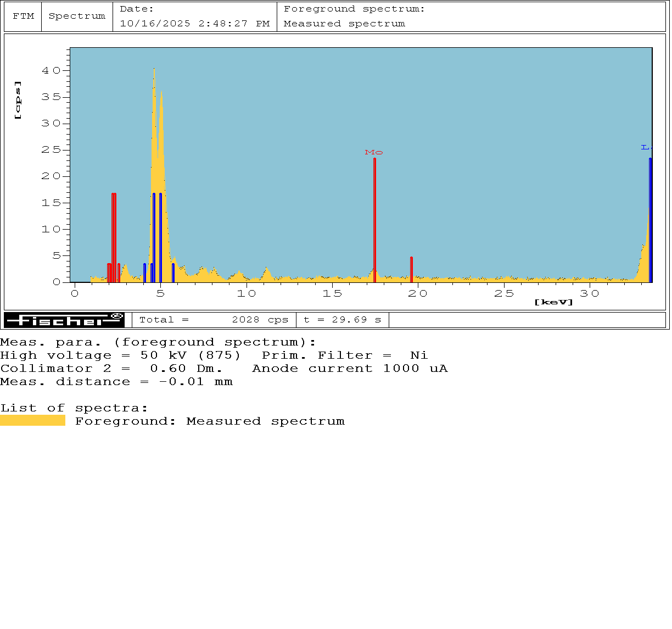The width and height of the screenshot is (672, 629).
Task: Click the Spectrum header cell
Action: [77, 16]
